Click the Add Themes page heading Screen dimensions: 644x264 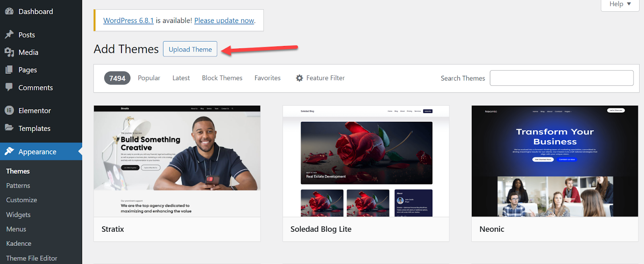126,49
